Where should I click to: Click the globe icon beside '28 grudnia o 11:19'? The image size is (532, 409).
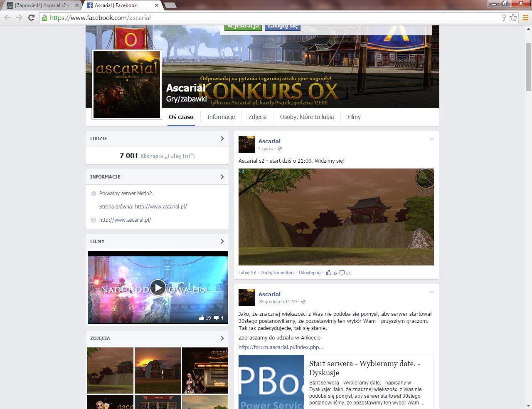point(303,302)
